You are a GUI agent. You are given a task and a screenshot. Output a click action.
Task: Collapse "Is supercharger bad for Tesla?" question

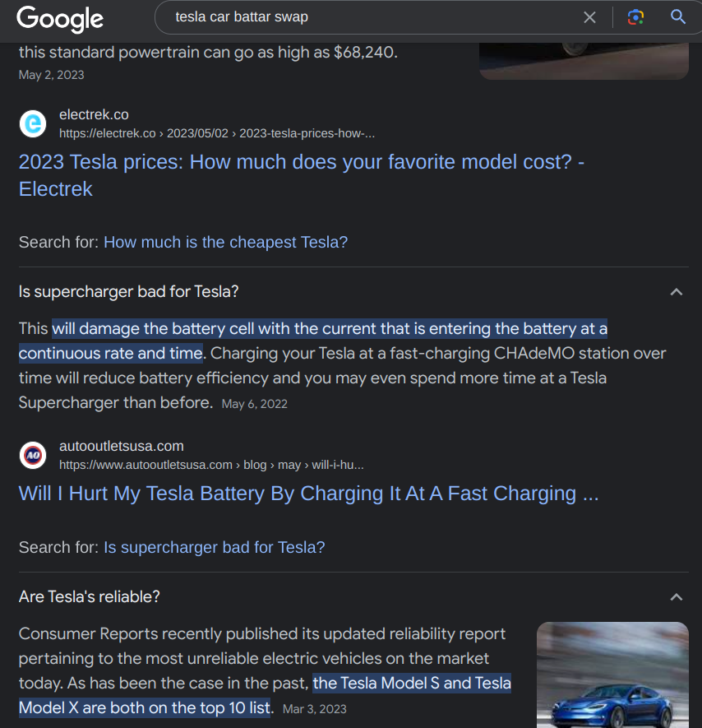pos(676,292)
